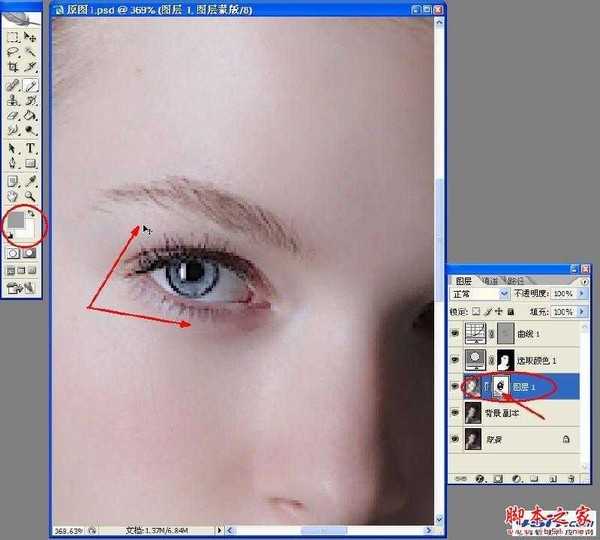Select the Dodge/Burn tool

[x=30, y=131]
